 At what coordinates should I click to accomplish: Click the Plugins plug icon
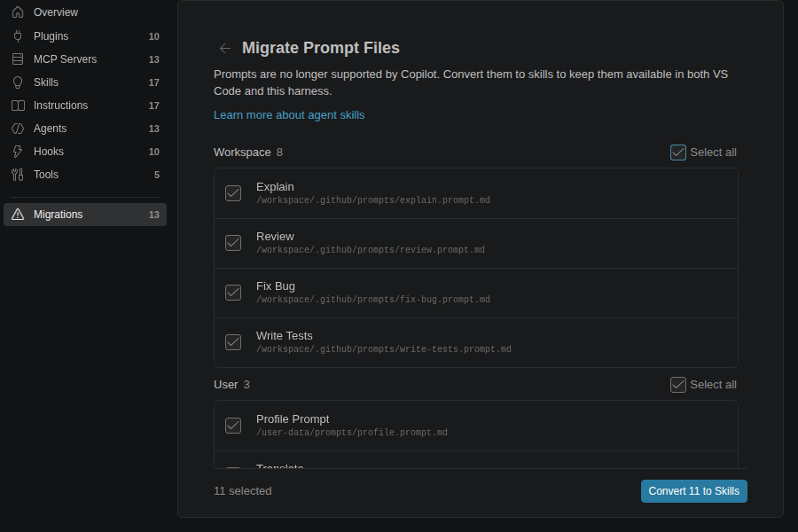(18, 36)
